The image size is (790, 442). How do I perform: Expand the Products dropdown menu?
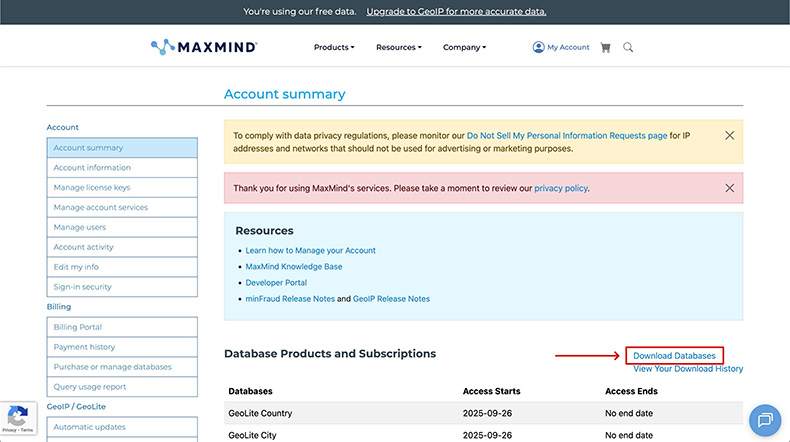pos(334,47)
